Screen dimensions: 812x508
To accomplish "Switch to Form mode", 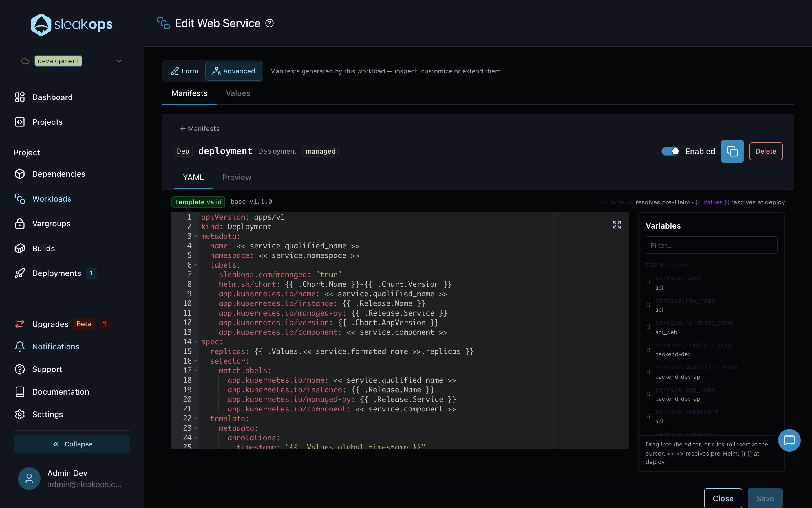I will tap(184, 71).
